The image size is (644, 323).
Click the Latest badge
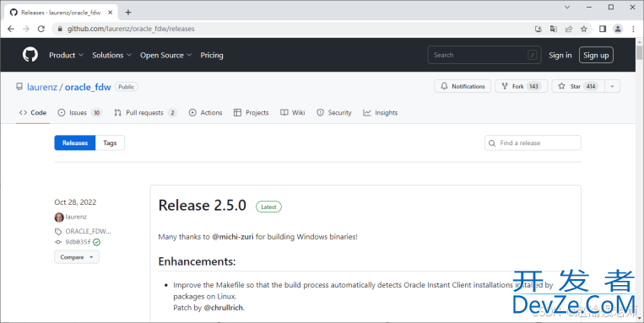tap(268, 207)
